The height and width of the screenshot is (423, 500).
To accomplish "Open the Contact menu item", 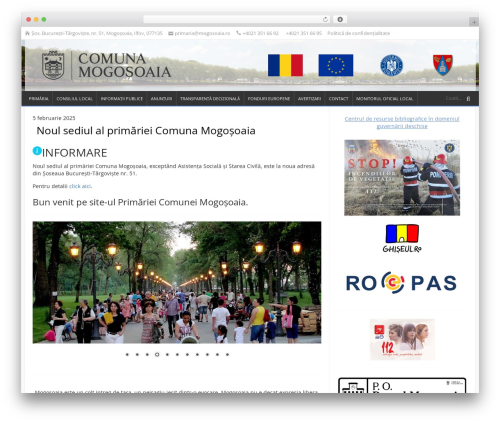I will pyautogui.click(x=338, y=99).
